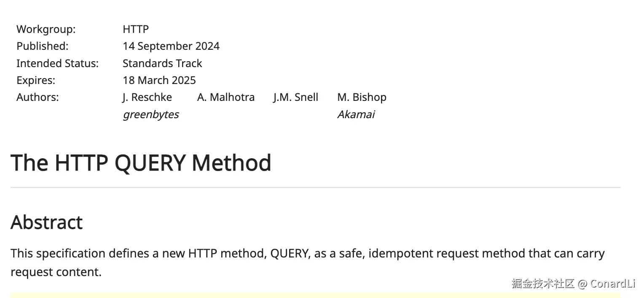Screen dimensions: 644x298
Task: Click the Authors label
Action: pos(38,97)
